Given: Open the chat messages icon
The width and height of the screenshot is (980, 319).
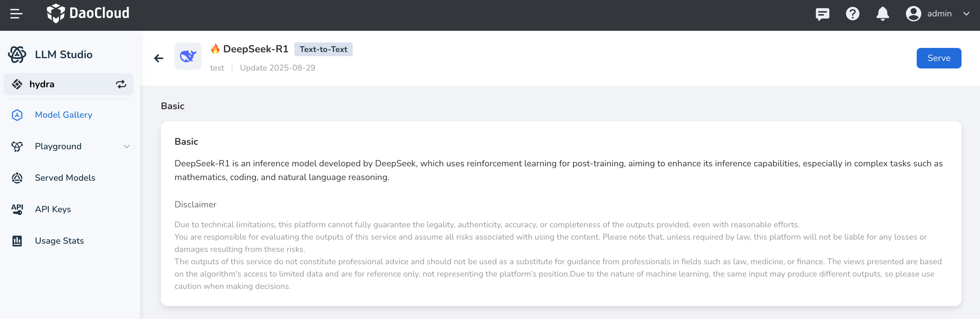Looking at the screenshot, I should [x=822, y=14].
